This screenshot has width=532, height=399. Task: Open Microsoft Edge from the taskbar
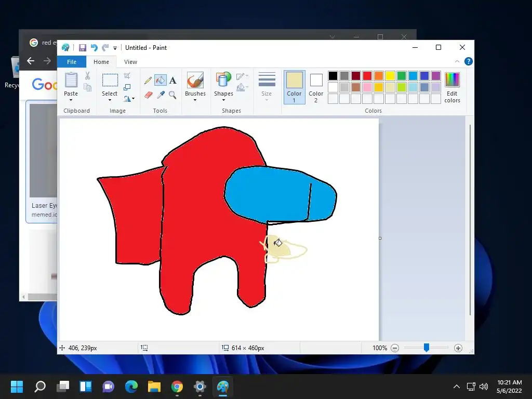(131, 387)
